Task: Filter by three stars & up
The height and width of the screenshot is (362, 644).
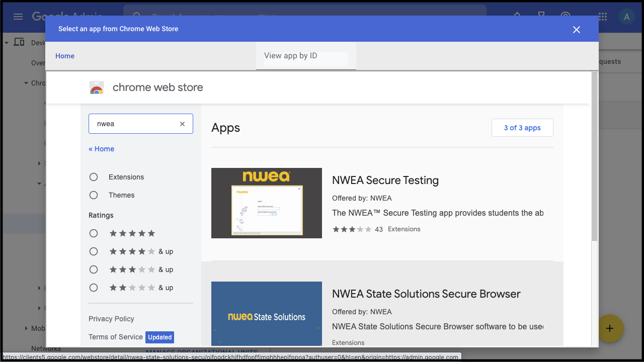Action: 94,269
